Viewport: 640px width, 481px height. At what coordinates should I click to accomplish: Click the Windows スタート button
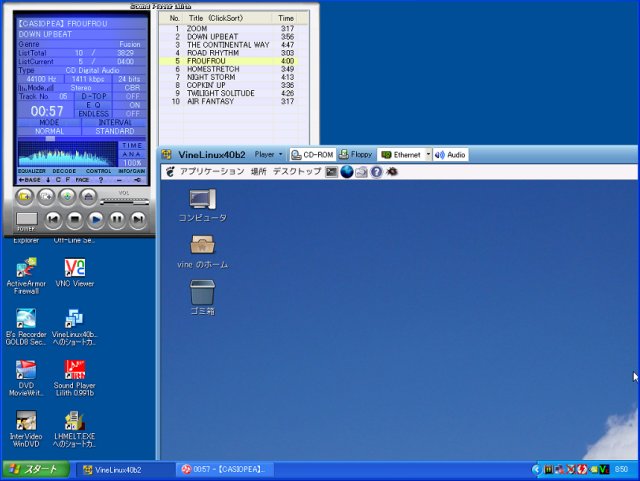coord(35,469)
